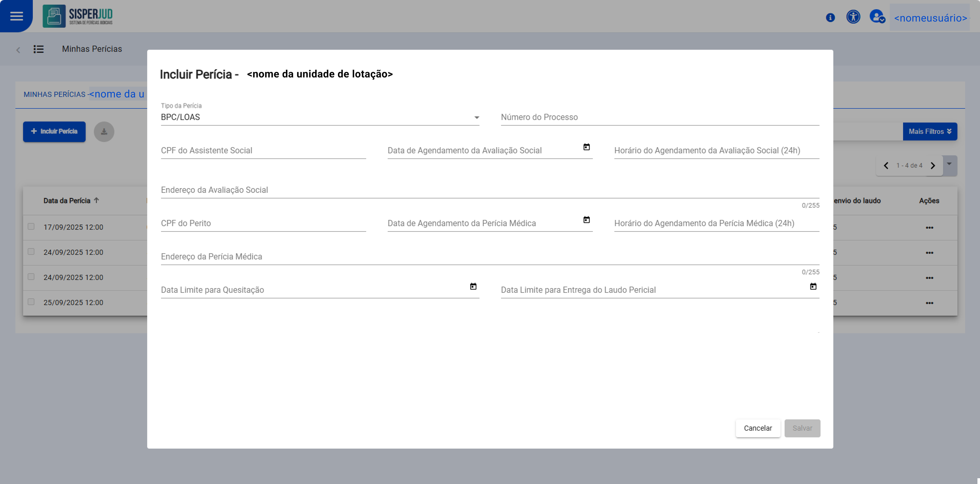Open the <nomeusuário> user menu
This screenshot has height=484, width=980.
[930, 18]
